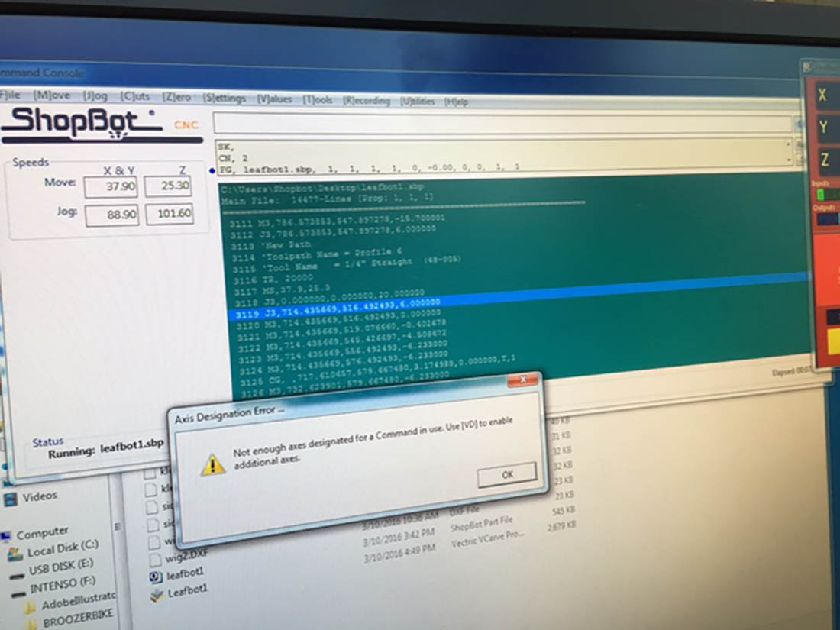Select the FG, leafbot1.sbp history line
The width and height of the screenshot is (840, 630).
pyautogui.click(x=369, y=169)
